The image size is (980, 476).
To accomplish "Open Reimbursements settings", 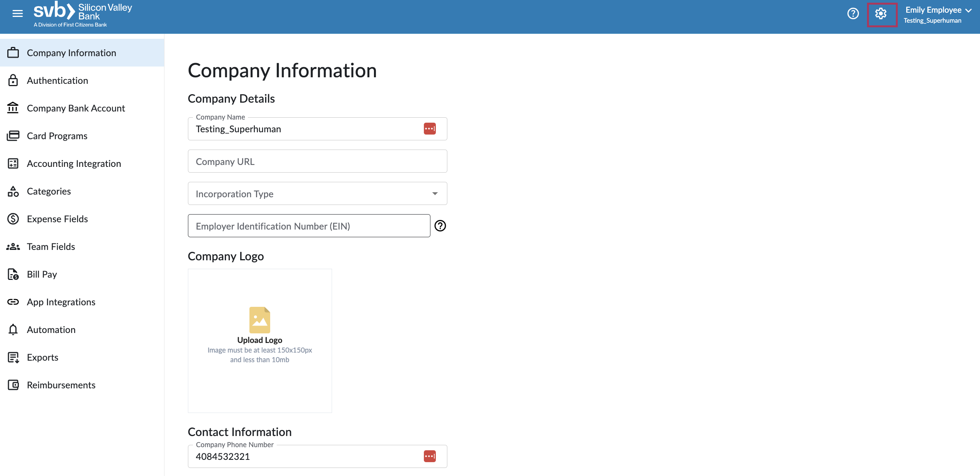I will (82, 385).
